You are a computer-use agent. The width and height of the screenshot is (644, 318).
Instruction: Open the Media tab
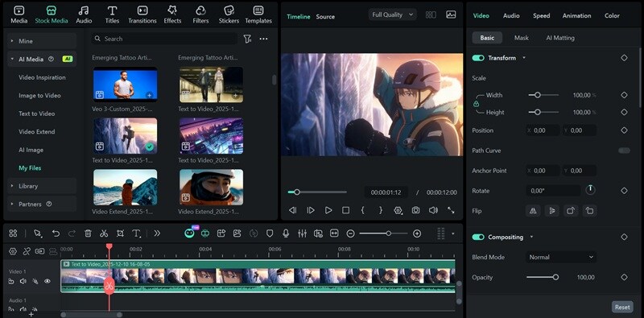tap(19, 14)
